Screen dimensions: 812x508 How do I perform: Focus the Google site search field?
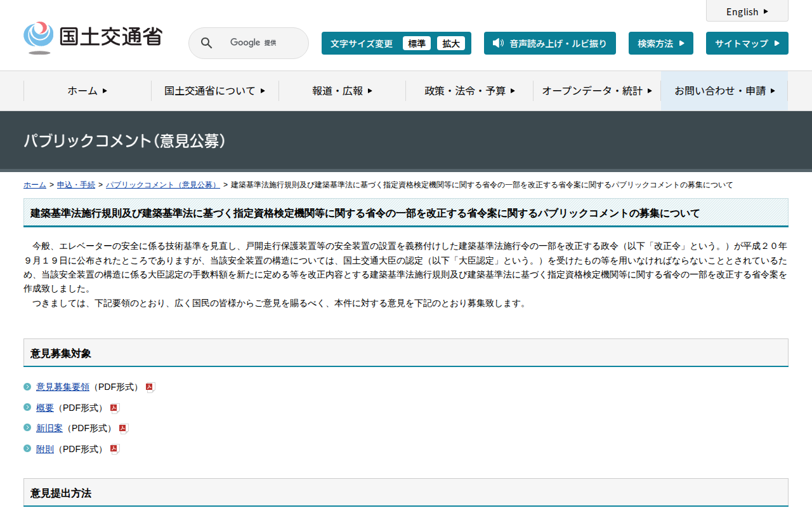[260, 43]
